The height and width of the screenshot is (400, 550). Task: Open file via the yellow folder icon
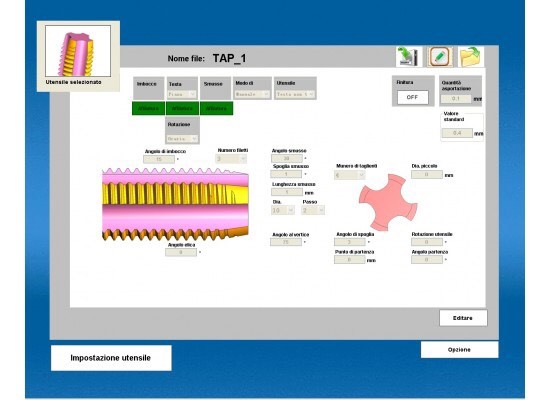pyautogui.click(x=470, y=56)
